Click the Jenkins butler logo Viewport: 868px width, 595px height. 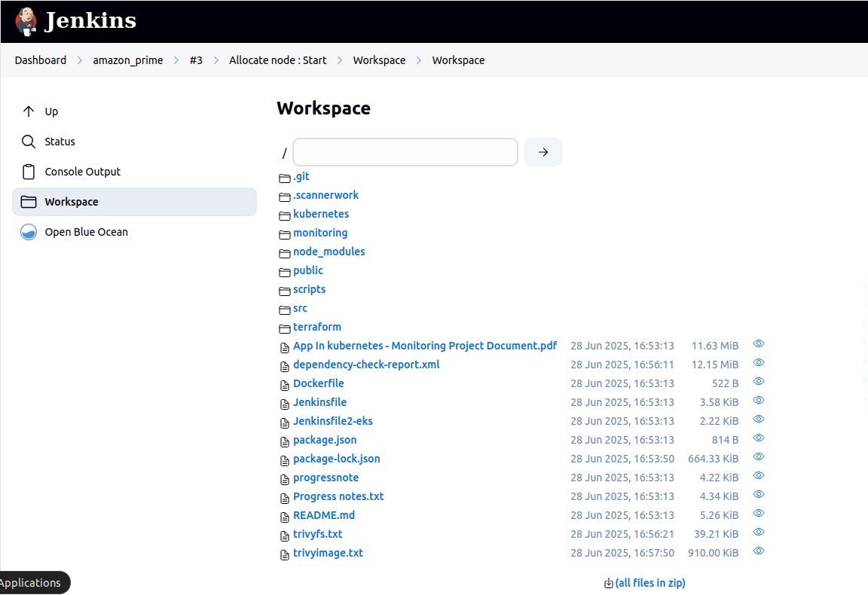[x=26, y=22]
